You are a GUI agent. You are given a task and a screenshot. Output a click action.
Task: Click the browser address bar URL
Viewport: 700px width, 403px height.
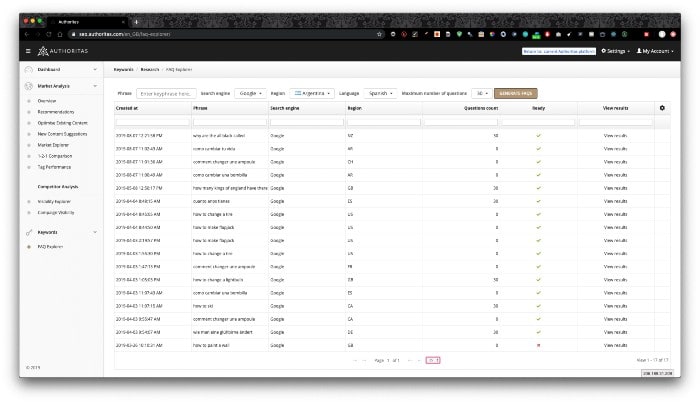click(x=125, y=34)
